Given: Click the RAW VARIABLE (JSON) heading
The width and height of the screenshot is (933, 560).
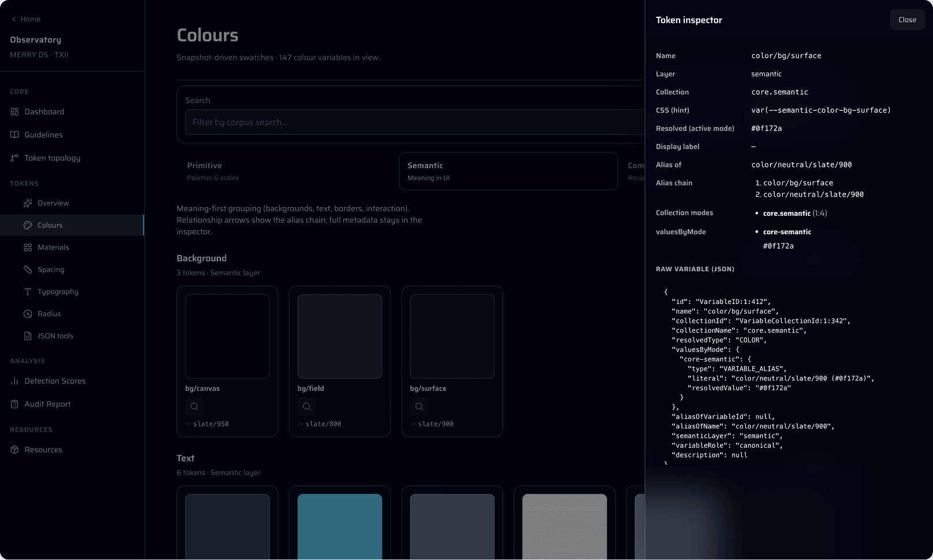Looking at the screenshot, I should 695,269.
